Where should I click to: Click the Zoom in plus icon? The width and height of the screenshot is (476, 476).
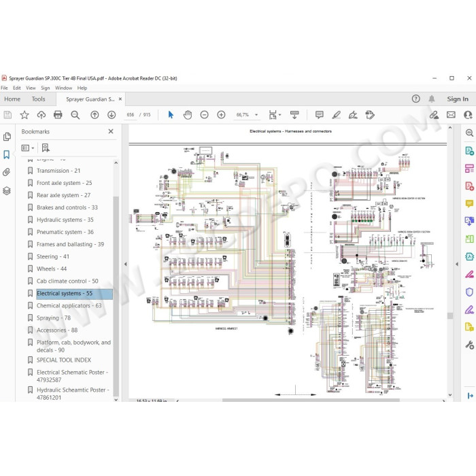(221, 115)
